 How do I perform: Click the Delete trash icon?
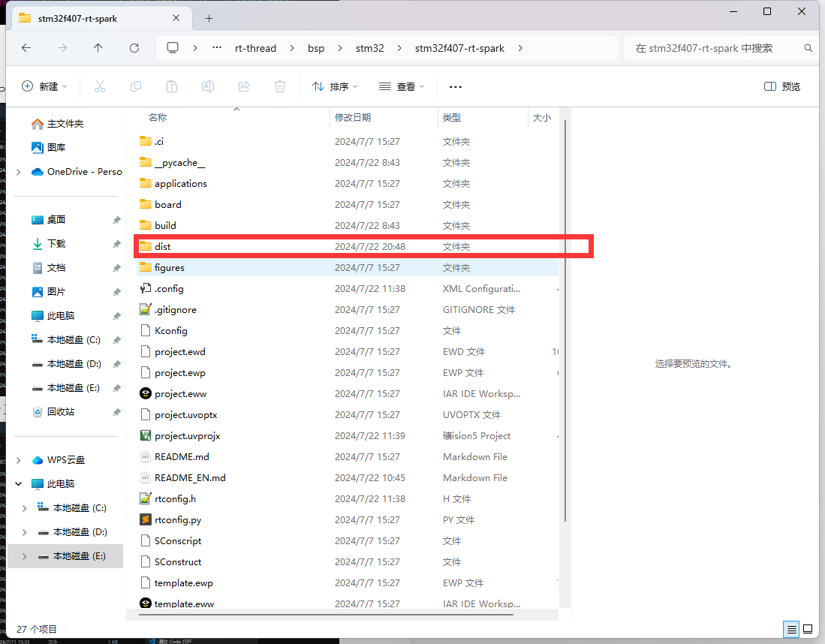280,86
